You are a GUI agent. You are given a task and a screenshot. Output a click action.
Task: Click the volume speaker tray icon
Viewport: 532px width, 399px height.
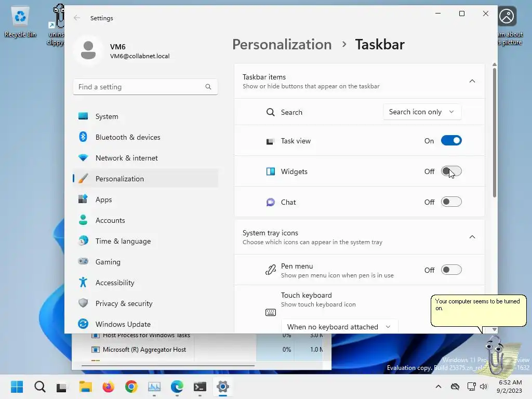point(484,387)
